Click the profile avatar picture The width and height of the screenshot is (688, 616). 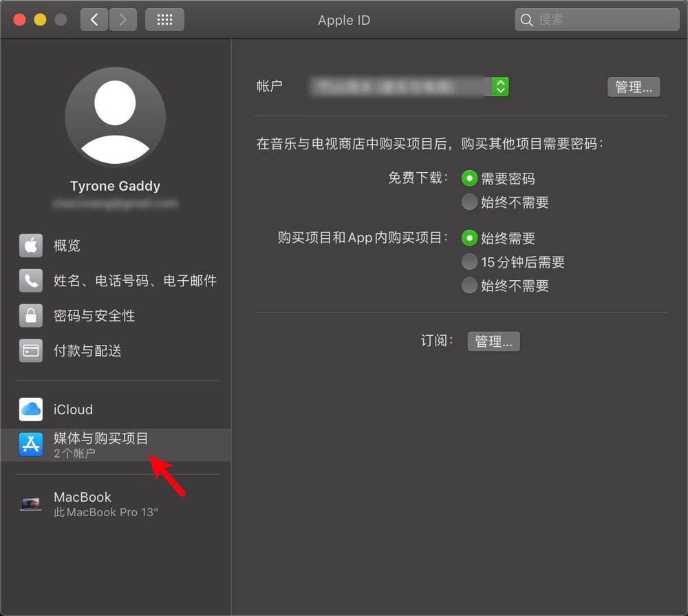point(115,117)
